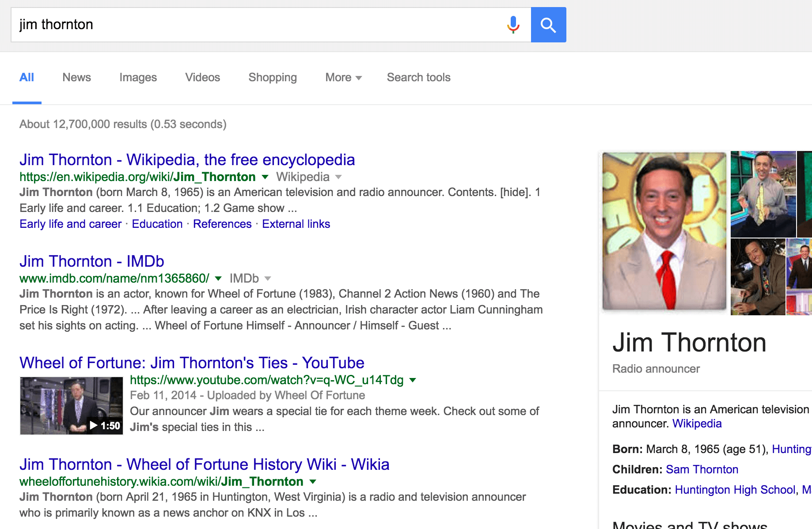Expand gray IMDb source dropdown arrow
812x529 pixels.
tap(267, 279)
